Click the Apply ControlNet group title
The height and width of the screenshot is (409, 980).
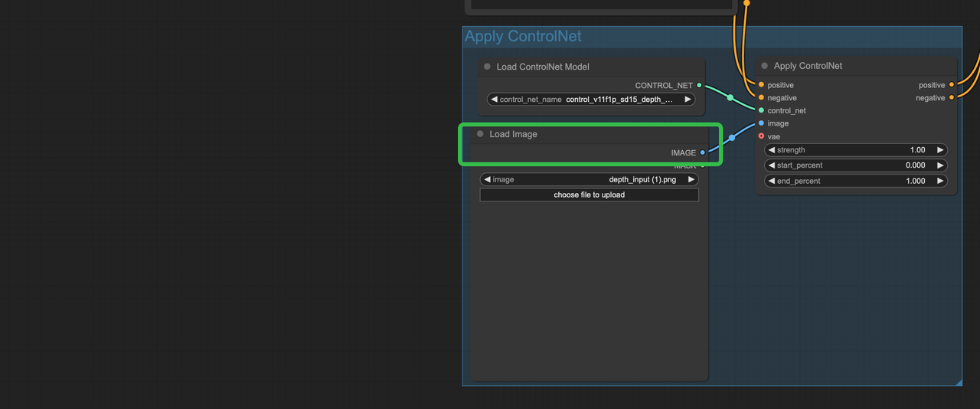[x=523, y=37]
